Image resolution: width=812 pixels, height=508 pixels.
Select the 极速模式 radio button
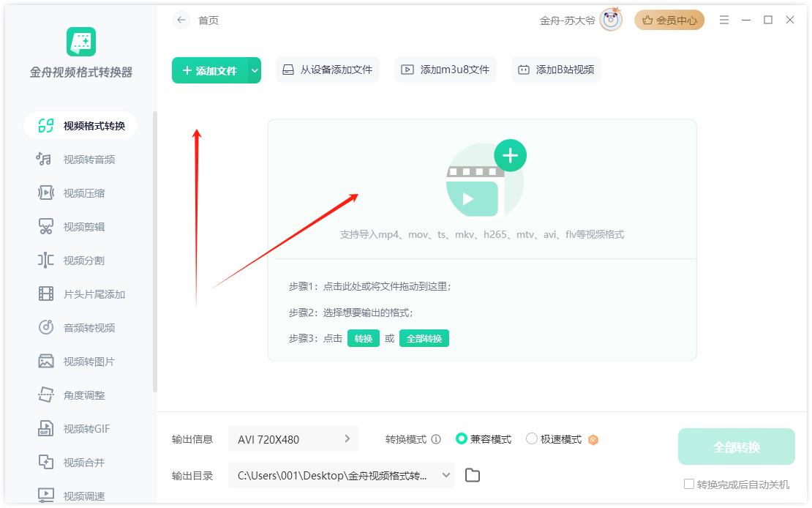(532, 439)
